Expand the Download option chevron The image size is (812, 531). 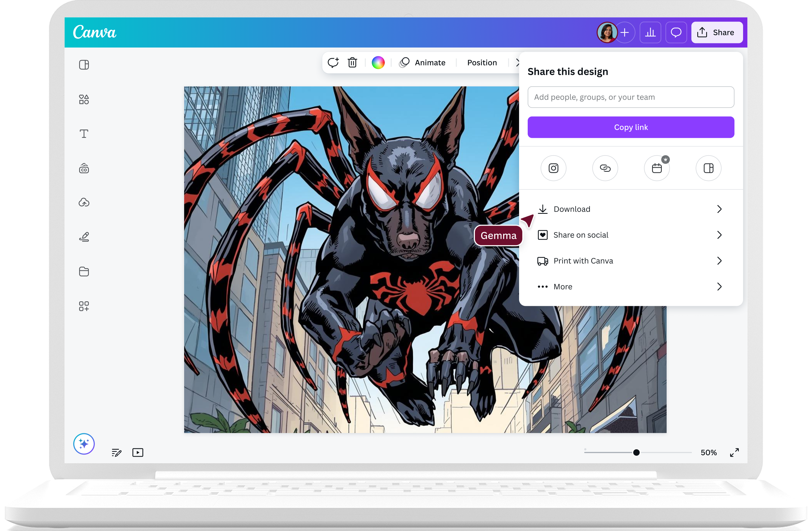tap(719, 209)
